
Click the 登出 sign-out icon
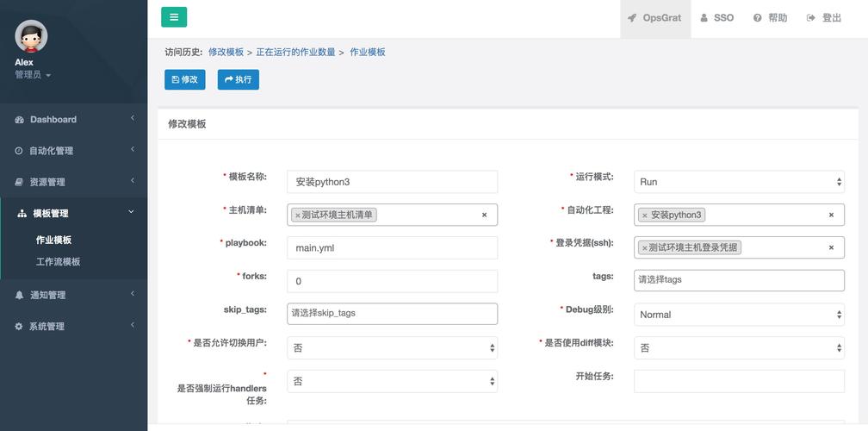pyautogui.click(x=811, y=18)
